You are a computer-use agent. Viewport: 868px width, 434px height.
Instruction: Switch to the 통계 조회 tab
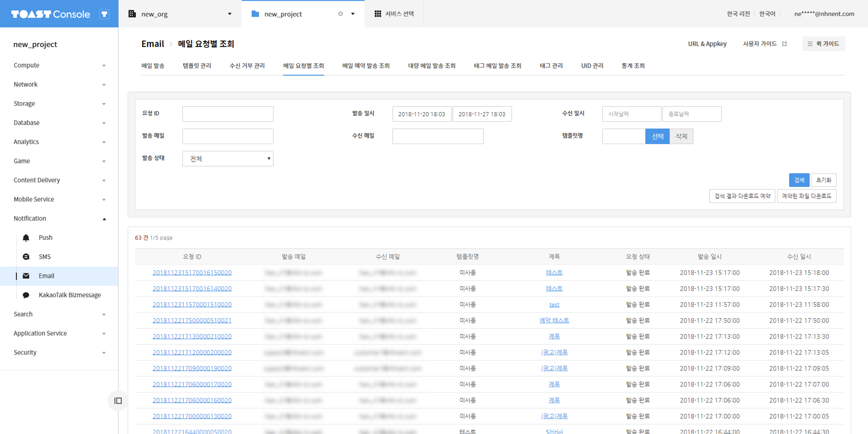point(633,66)
